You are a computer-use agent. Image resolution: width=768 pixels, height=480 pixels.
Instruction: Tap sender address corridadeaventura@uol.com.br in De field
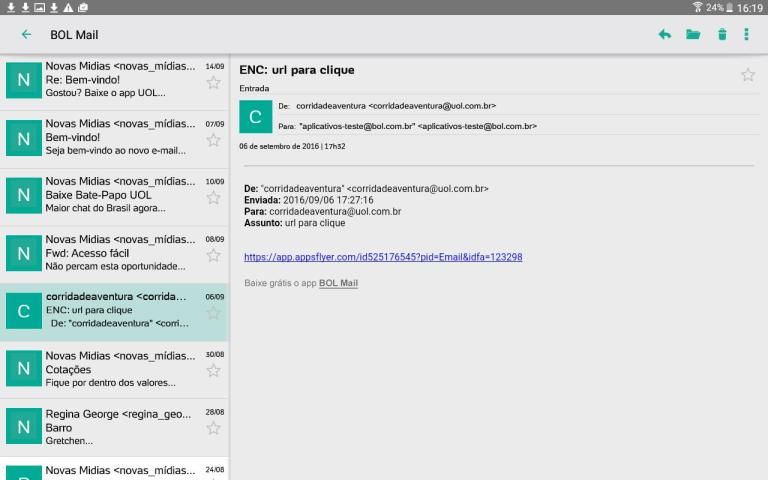click(x=432, y=106)
